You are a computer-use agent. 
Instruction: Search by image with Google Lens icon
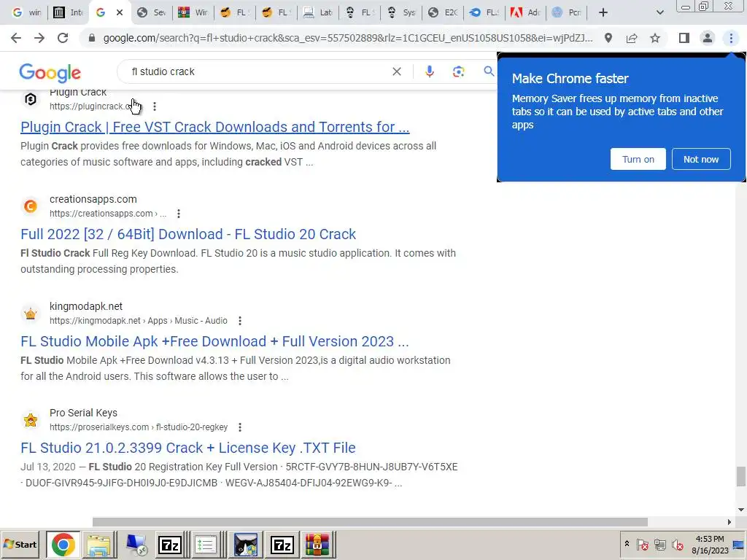[x=458, y=71]
